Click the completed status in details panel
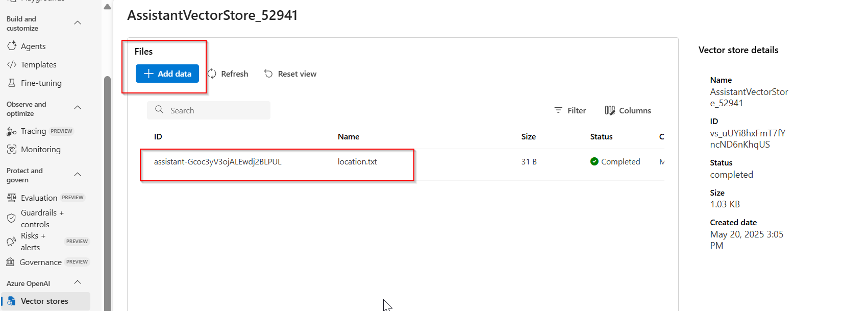The image size is (868, 311). click(x=731, y=174)
